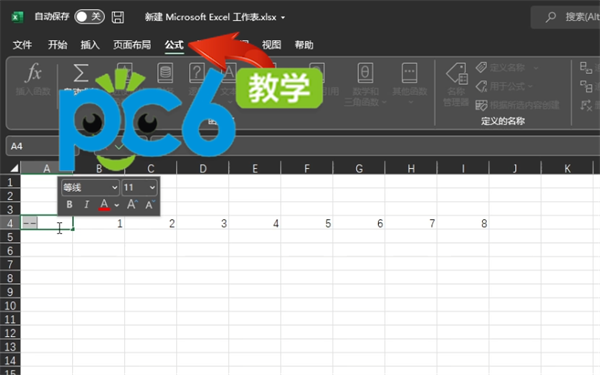The image size is (600, 375).
Task: Open the Name Manager (名称管理器)
Action: click(456, 85)
